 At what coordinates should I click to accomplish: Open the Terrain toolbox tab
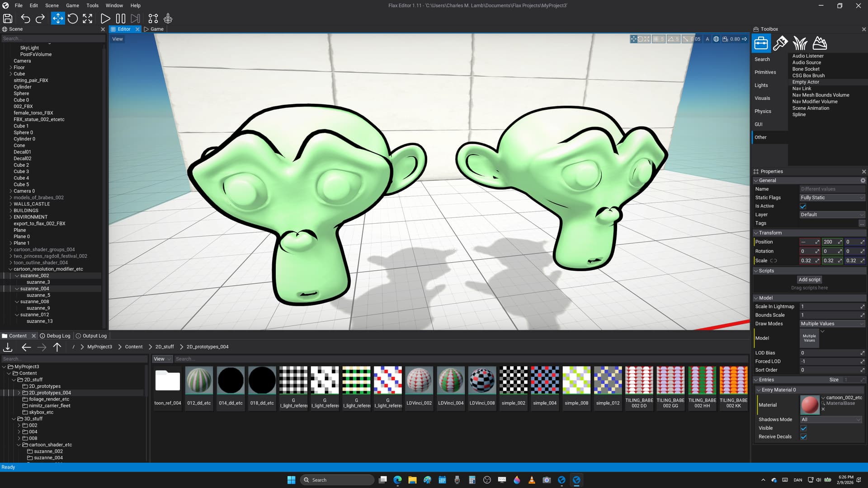tap(820, 43)
